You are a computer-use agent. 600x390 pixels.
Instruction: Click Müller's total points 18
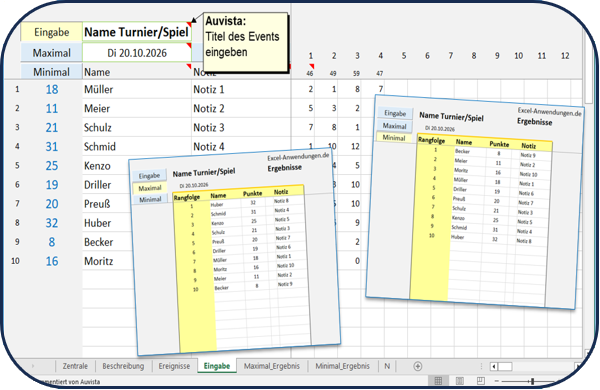pos(52,89)
